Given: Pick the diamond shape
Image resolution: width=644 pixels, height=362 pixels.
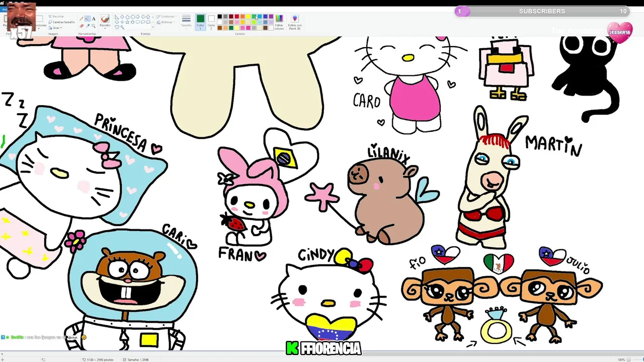Looking at the screenshot, I should [x=122, y=17].
